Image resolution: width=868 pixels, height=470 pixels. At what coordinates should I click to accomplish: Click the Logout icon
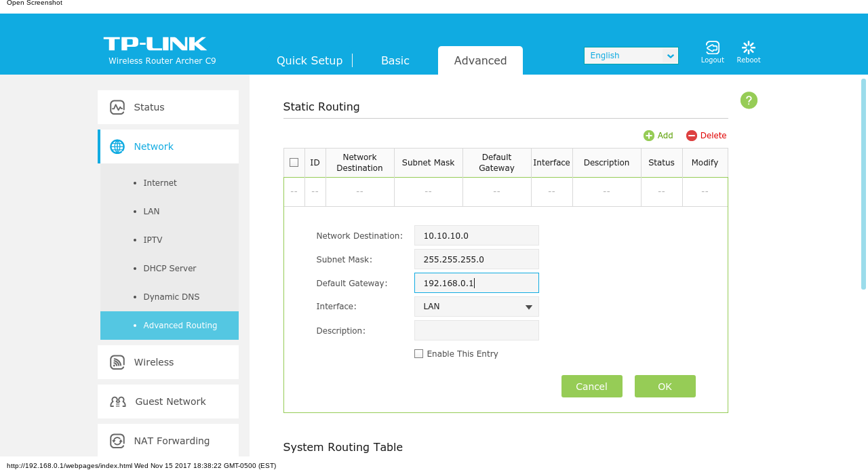click(712, 47)
